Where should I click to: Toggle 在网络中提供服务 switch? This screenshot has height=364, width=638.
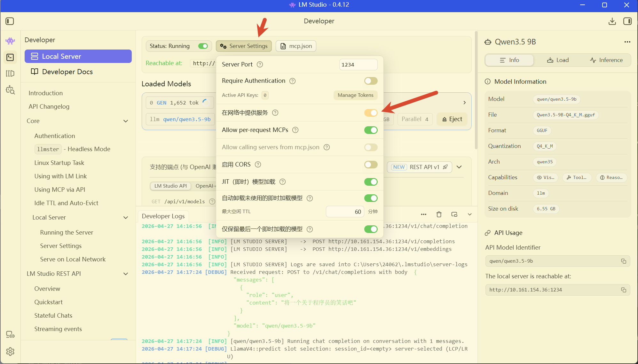pos(371,113)
